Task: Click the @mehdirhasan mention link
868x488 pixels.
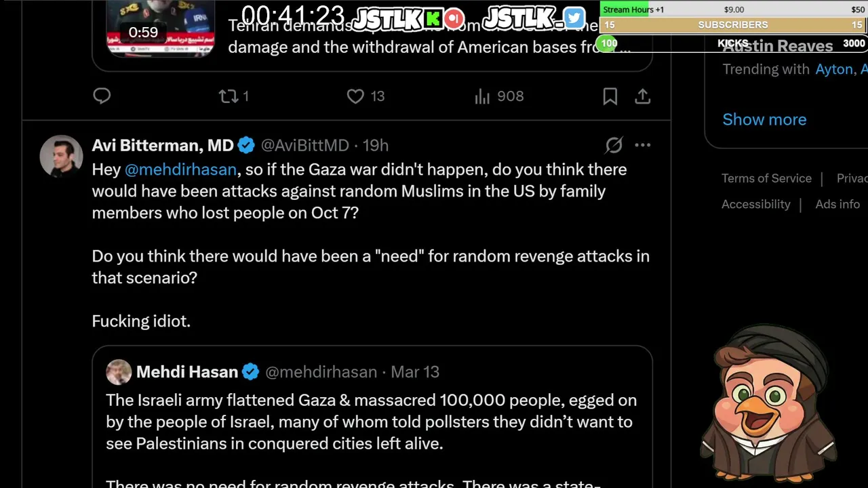Action: (180, 169)
